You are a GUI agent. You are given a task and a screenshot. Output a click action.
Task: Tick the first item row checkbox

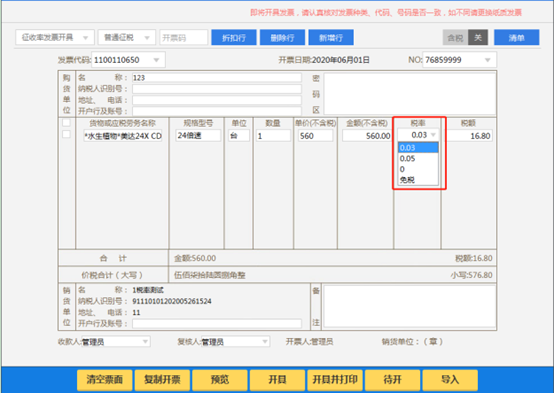[66, 134]
